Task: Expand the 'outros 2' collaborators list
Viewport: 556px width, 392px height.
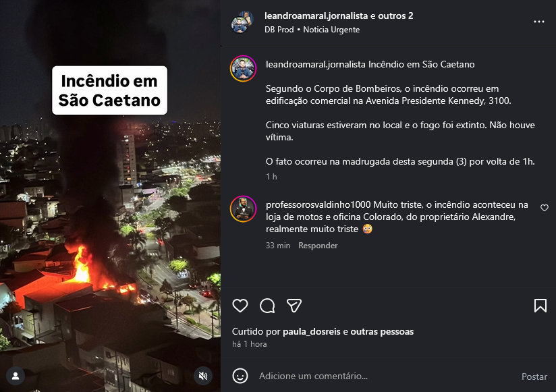Action: click(395, 16)
